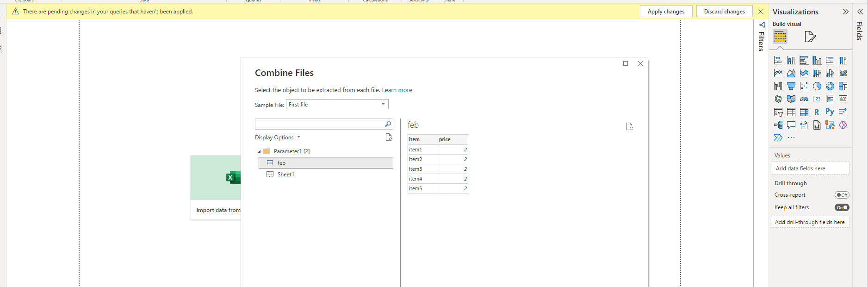Open the Learn more link

coord(397,90)
